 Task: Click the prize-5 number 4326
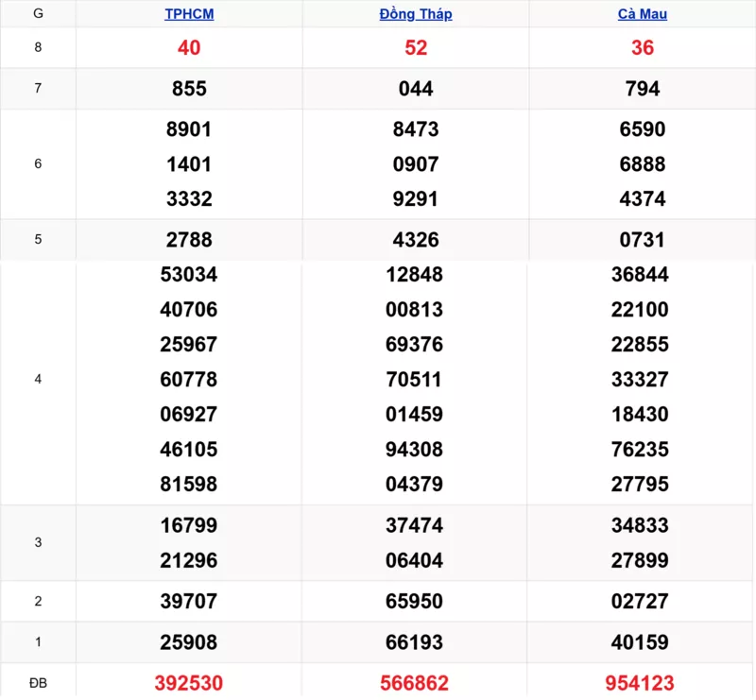click(x=416, y=240)
